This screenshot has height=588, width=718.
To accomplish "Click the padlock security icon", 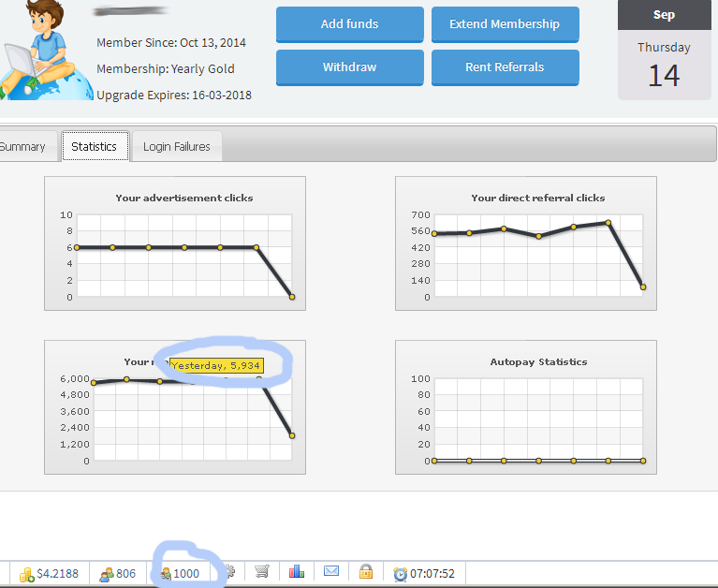I will pos(366,572).
